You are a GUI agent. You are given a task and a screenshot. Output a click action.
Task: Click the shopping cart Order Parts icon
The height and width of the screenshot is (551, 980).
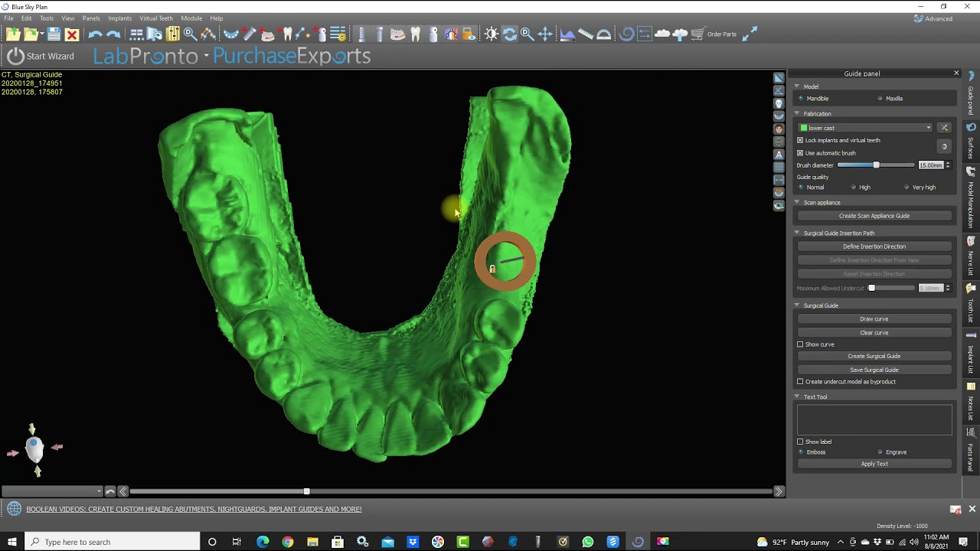(697, 34)
